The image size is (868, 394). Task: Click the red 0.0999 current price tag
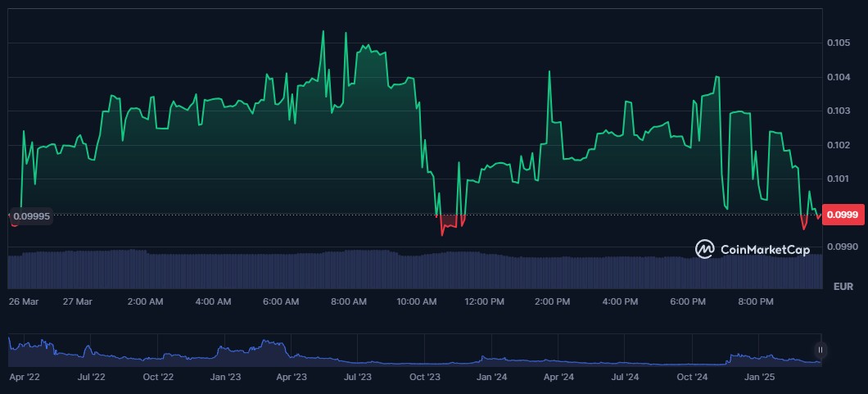(843, 215)
